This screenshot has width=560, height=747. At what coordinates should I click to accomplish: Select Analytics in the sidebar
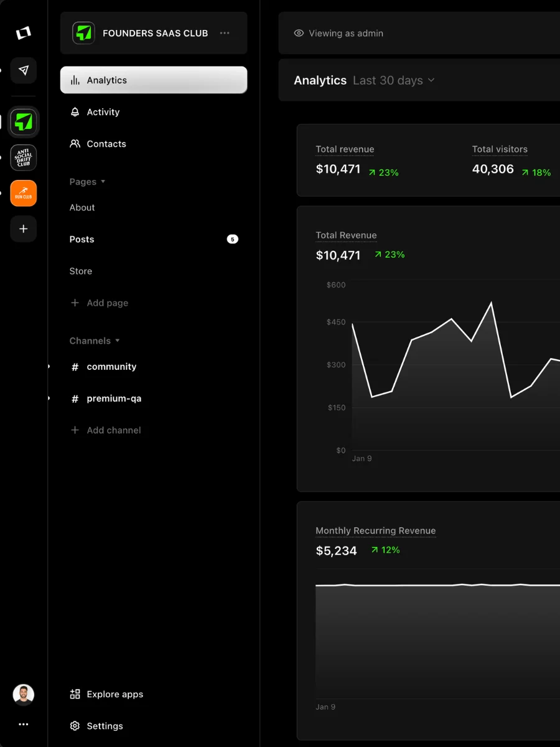coord(153,80)
